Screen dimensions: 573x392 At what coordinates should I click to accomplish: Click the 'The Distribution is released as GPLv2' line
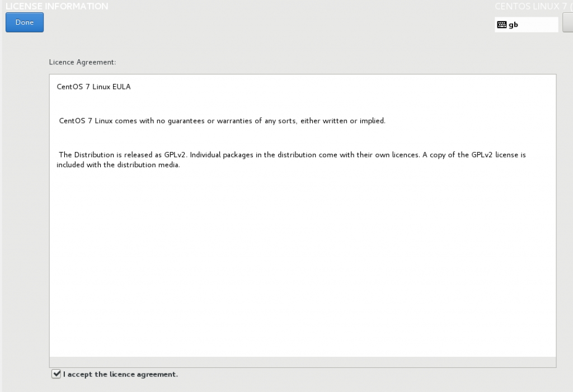click(x=123, y=154)
